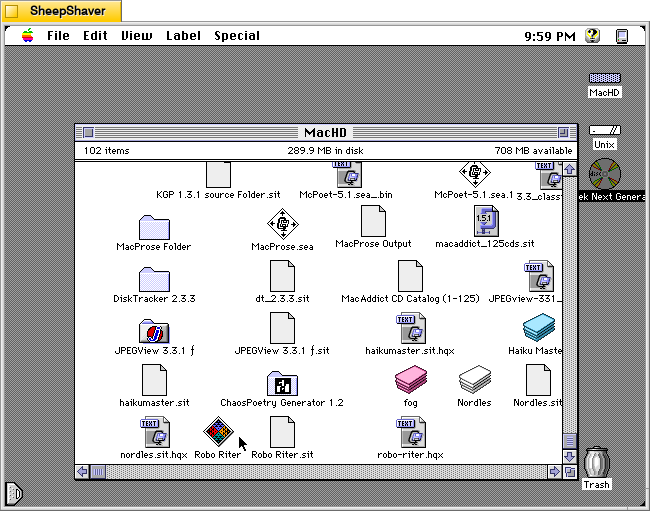This screenshot has height=511, width=650.
Task: Click the '289.9 MB in disk' text
Action: 325,150
